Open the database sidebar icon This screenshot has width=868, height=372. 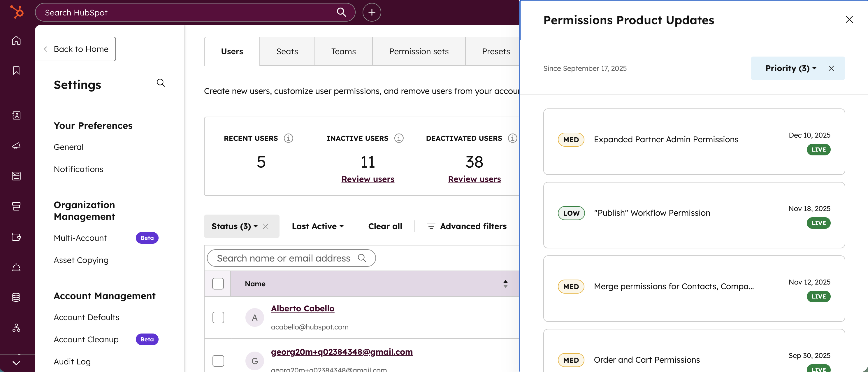(x=16, y=297)
